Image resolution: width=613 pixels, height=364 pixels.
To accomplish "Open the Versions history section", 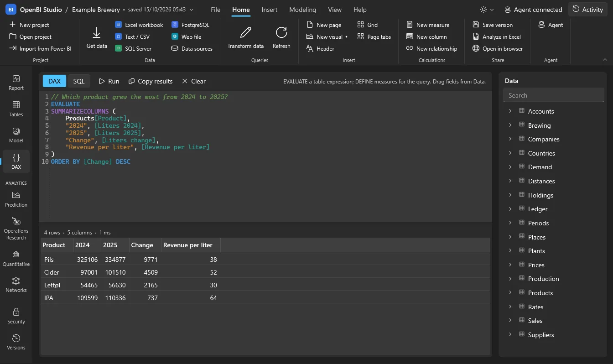I will (16, 342).
